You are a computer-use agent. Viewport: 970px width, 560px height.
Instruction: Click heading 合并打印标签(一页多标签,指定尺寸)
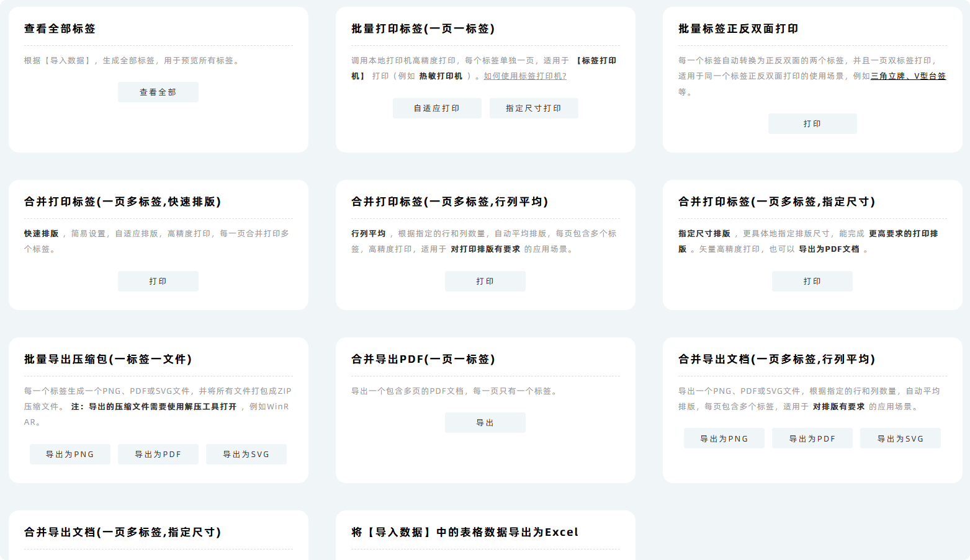tap(777, 202)
